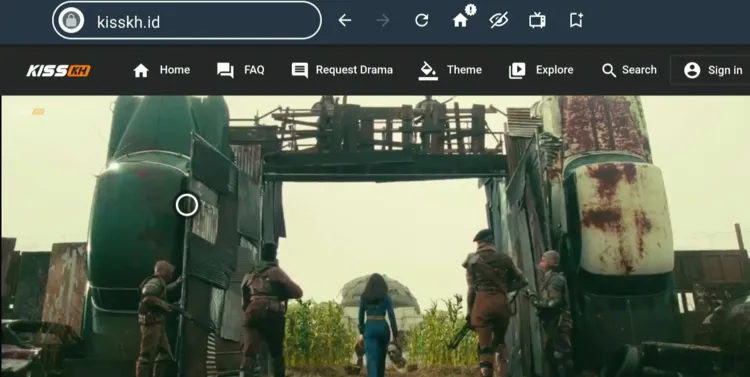750x377 pixels.
Task: Click the magnifying glass icon
Action: coord(609,71)
